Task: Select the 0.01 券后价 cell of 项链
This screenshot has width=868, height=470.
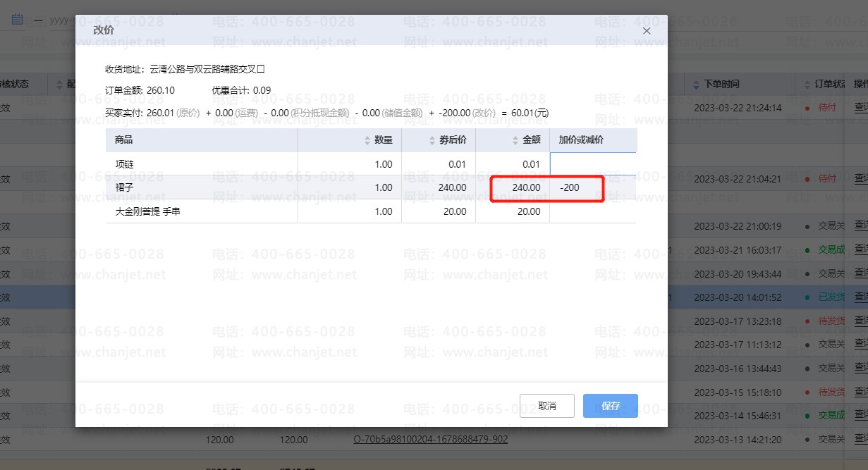Action: [x=439, y=164]
